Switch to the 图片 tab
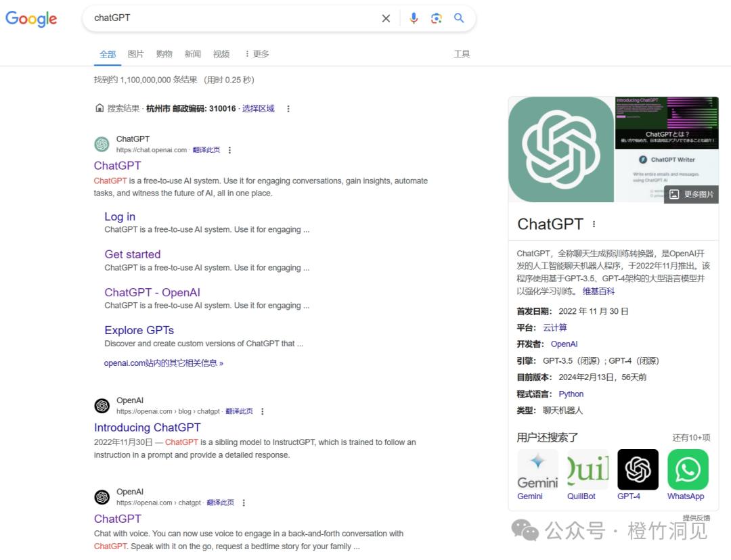 coord(135,54)
